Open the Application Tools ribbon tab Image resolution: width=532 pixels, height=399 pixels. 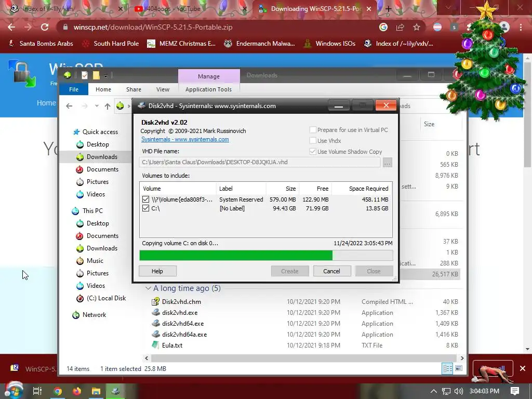point(208,89)
